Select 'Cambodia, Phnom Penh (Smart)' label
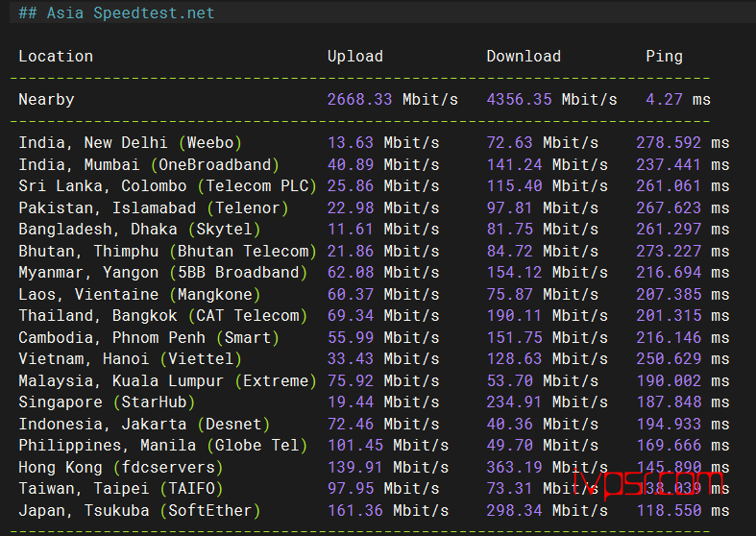 pyautogui.click(x=149, y=338)
